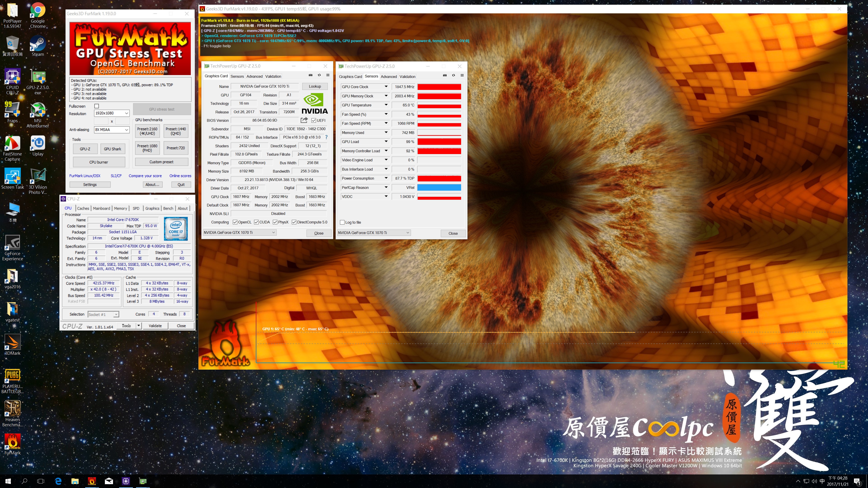Click blue PerfCap Reason bar
The width and height of the screenshot is (868, 488).
[439, 188]
